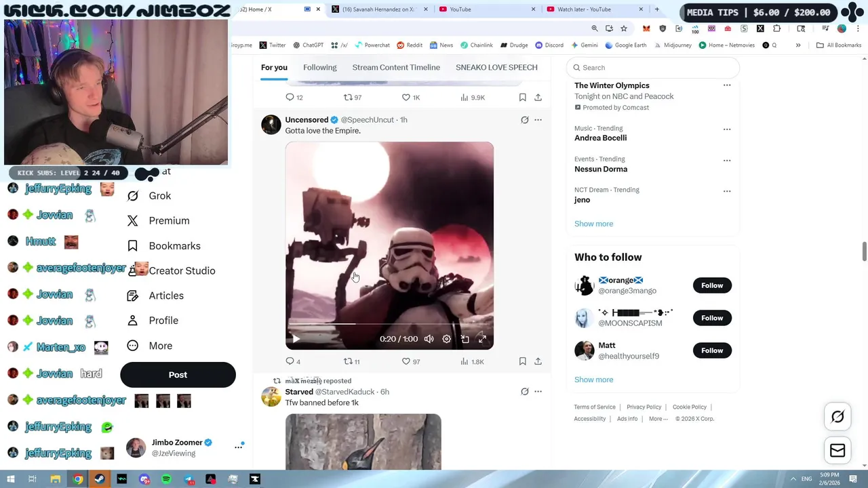This screenshot has width=868, height=488.
Task: Open the Reddit bookmark
Action: click(410, 45)
